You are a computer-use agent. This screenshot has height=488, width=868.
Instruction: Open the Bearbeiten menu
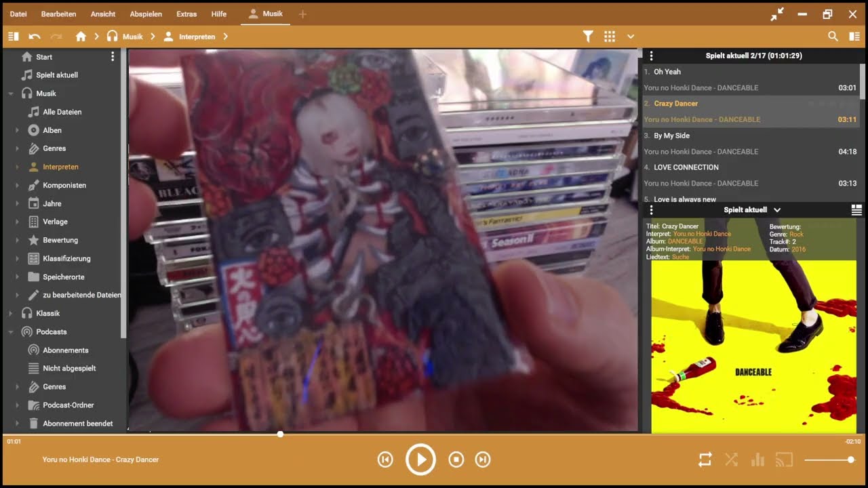[58, 14]
